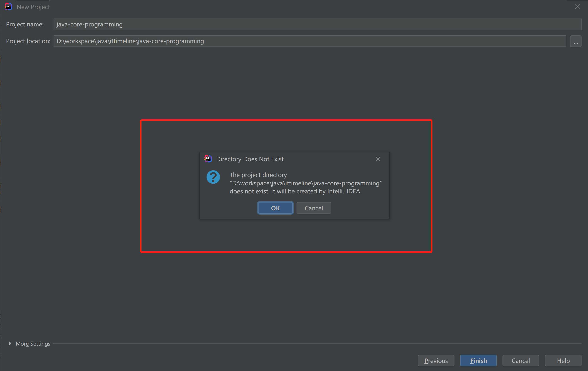Click the close X icon on New Project window
Image resolution: width=588 pixels, height=371 pixels.
pos(577,6)
